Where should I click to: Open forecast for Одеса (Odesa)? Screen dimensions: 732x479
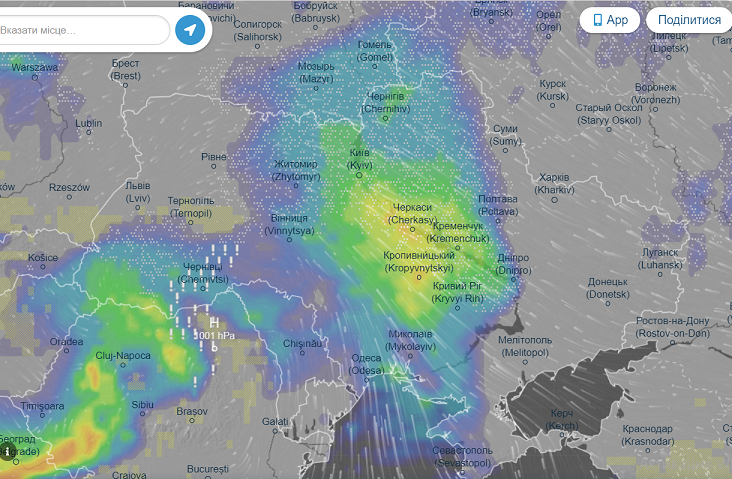pos(366,364)
